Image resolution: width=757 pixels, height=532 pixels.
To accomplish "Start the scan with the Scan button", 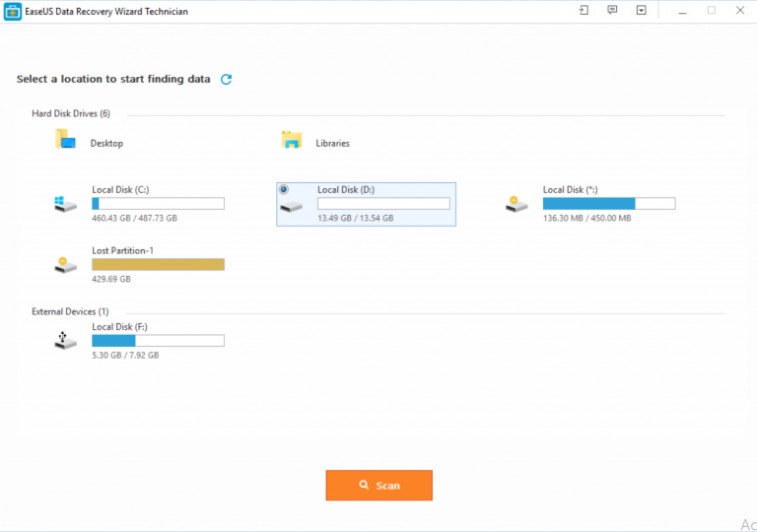I will pyautogui.click(x=378, y=485).
